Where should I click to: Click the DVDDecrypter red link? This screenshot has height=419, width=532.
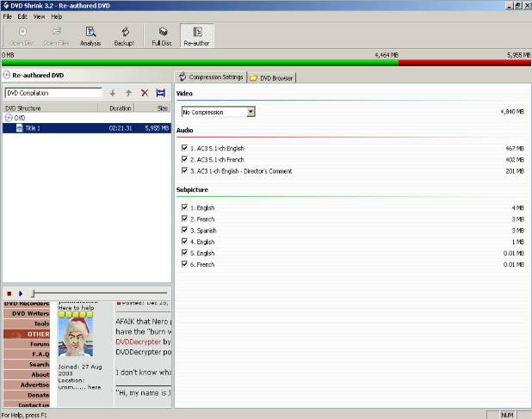click(138, 342)
